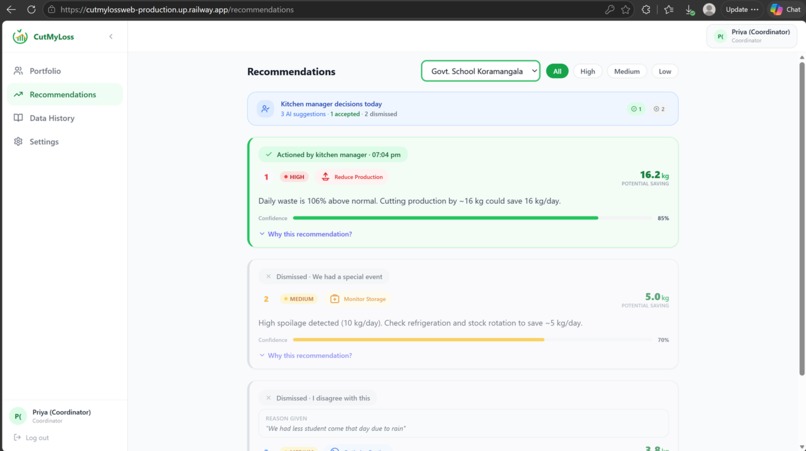Filter recommendations by Medium priority

click(x=627, y=71)
